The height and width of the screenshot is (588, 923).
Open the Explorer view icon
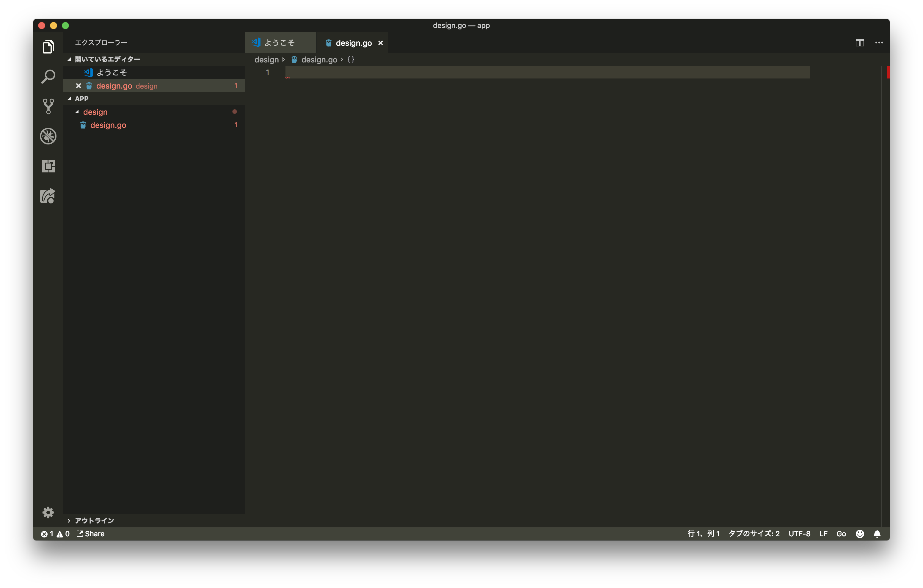(48, 46)
